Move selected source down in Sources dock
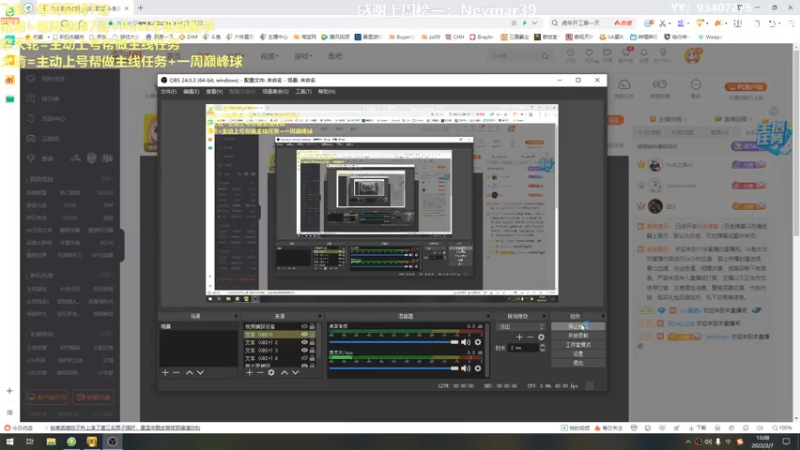Image resolution: width=800 pixels, height=450 pixels. tap(295, 372)
